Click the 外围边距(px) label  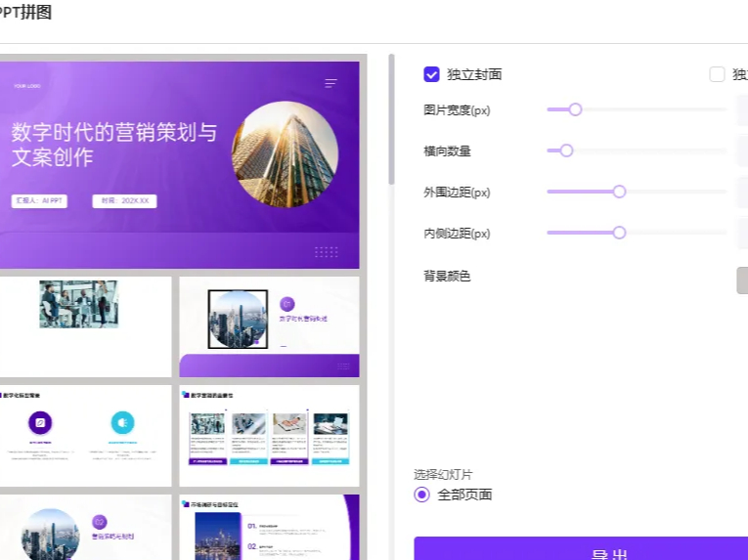457,193
